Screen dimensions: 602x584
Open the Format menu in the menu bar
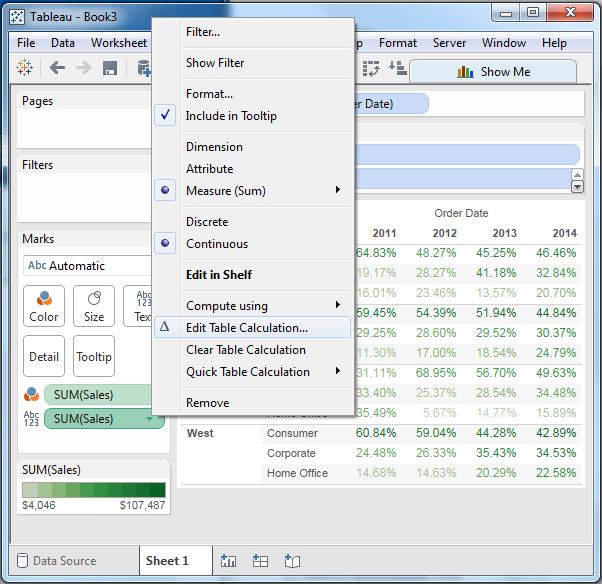click(x=398, y=43)
